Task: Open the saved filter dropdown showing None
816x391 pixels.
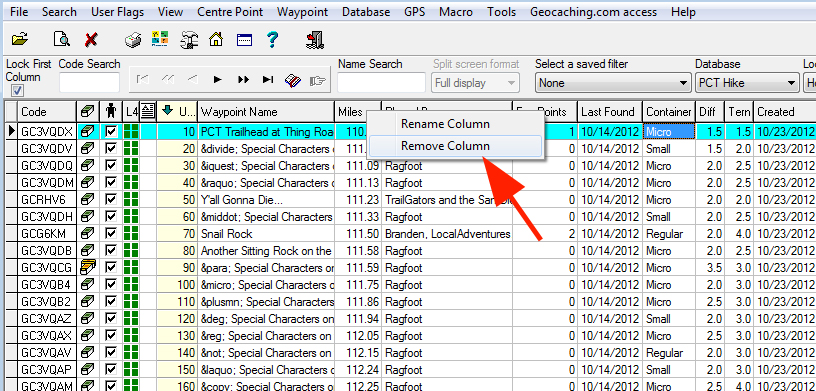Action: pyautogui.click(x=613, y=83)
